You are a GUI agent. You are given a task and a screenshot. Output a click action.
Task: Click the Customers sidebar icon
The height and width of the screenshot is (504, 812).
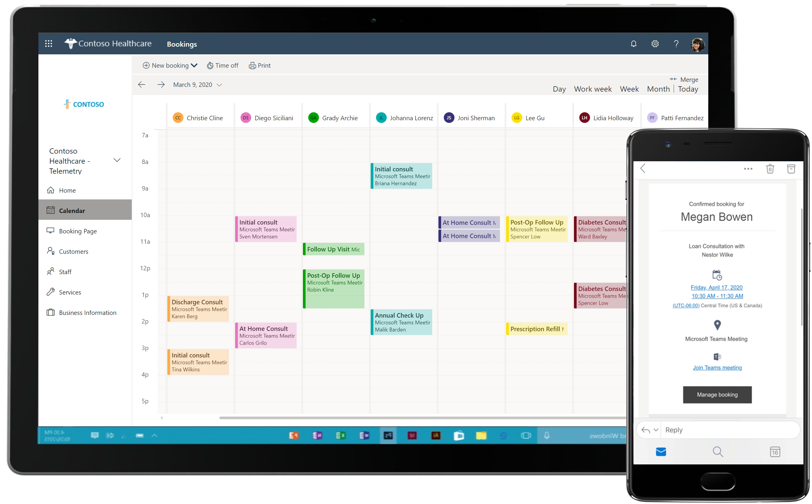point(51,251)
